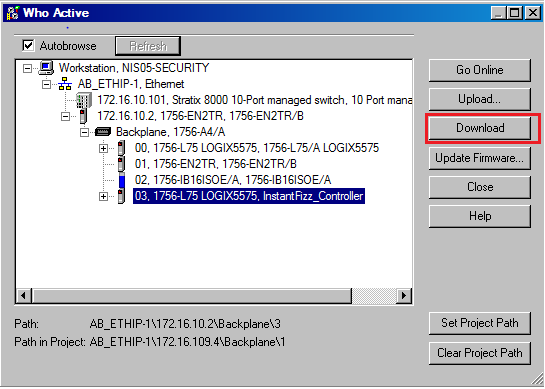Image resolution: width=545 pixels, height=389 pixels.
Task: Click the horizontal scrollbar right arrow
Action: coord(404,296)
